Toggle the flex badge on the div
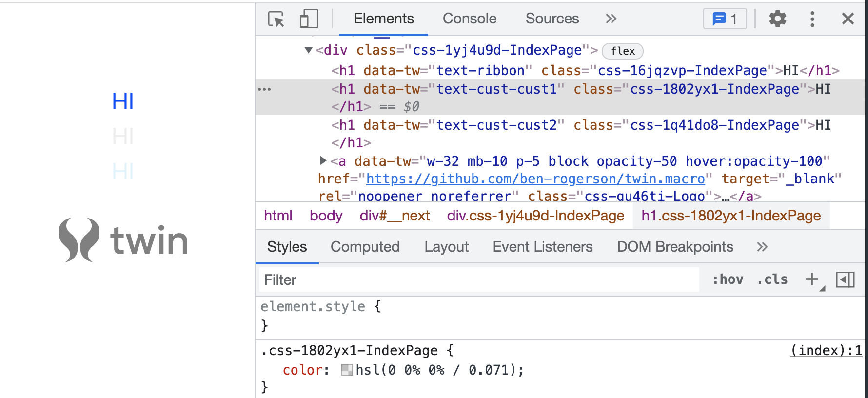This screenshot has width=868, height=398. 623,51
